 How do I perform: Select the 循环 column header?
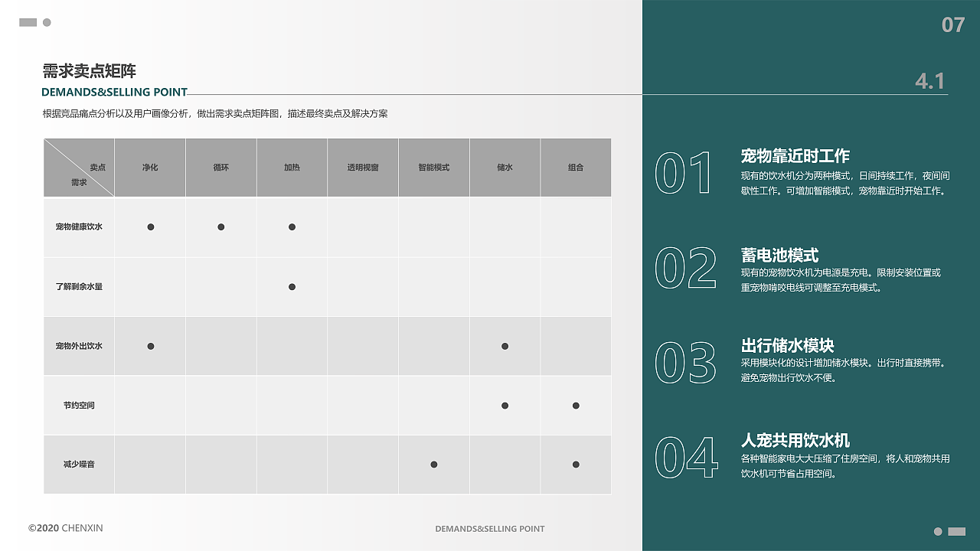tap(221, 168)
